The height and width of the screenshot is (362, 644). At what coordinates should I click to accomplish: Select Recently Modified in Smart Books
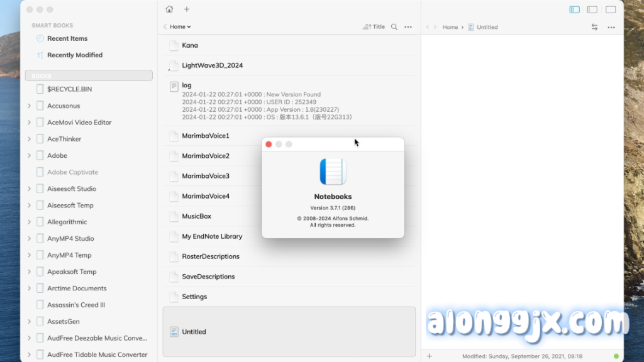(74, 55)
